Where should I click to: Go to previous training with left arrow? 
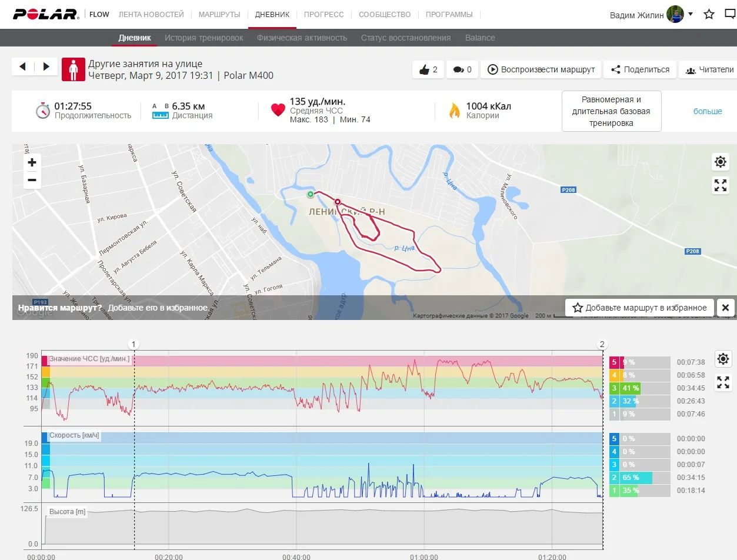coord(23,66)
